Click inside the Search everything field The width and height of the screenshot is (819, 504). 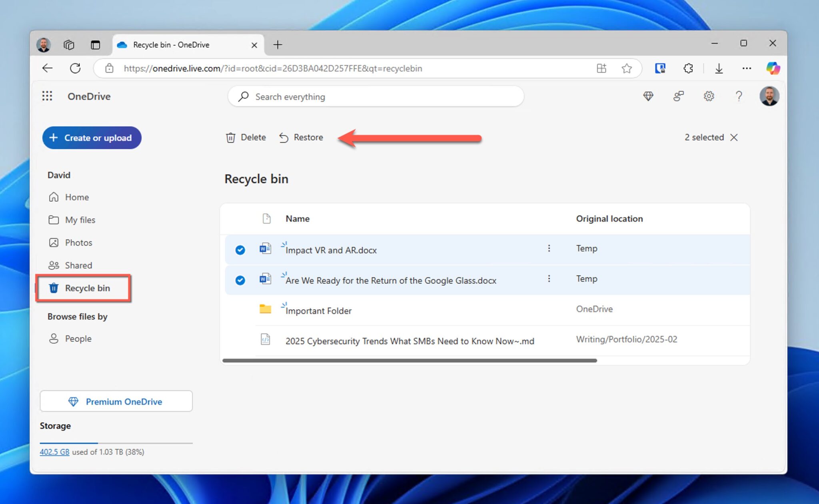(x=375, y=96)
